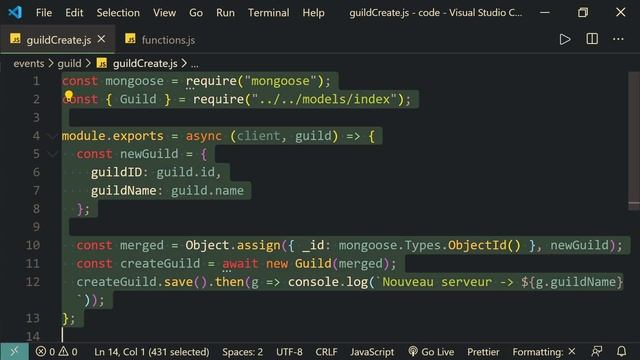The height and width of the screenshot is (360, 640).
Task: Start Go Live server
Action: pos(431,351)
